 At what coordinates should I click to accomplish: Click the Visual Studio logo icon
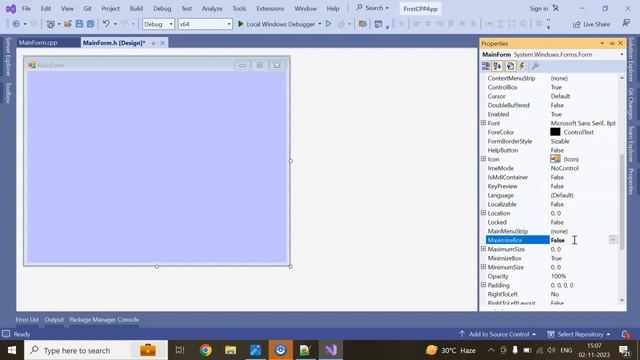click(11, 9)
